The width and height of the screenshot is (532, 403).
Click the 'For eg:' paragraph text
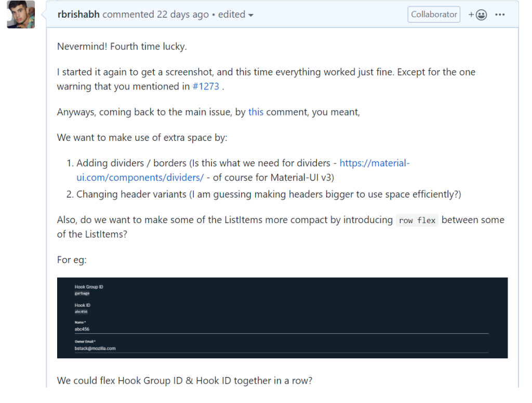(x=71, y=259)
